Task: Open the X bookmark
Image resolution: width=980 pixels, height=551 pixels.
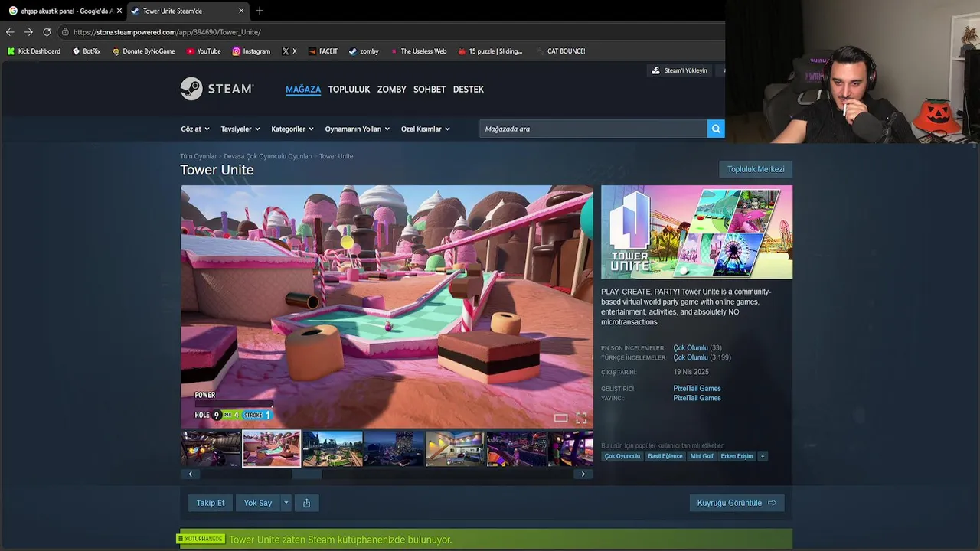Action: point(289,51)
